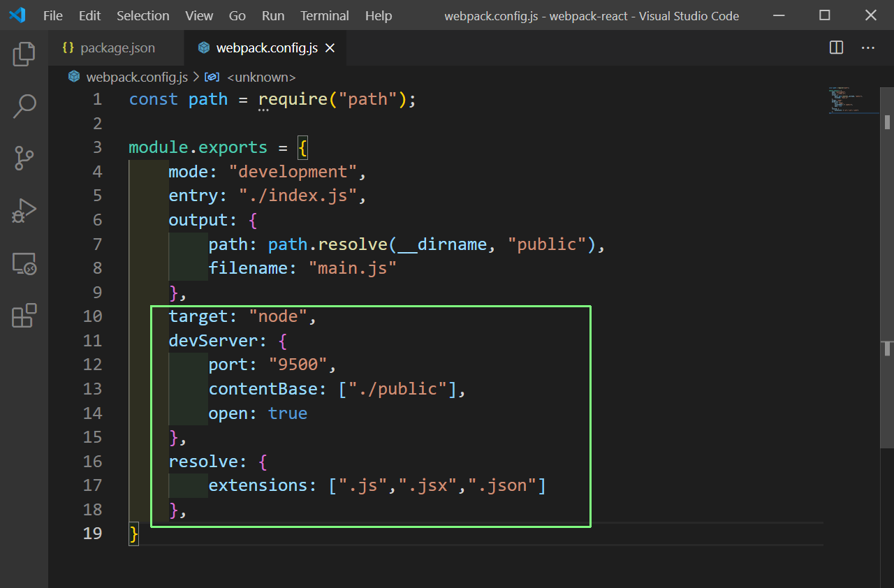Open the Run menu
Viewport: 894px width, 588px height.
click(273, 15)
